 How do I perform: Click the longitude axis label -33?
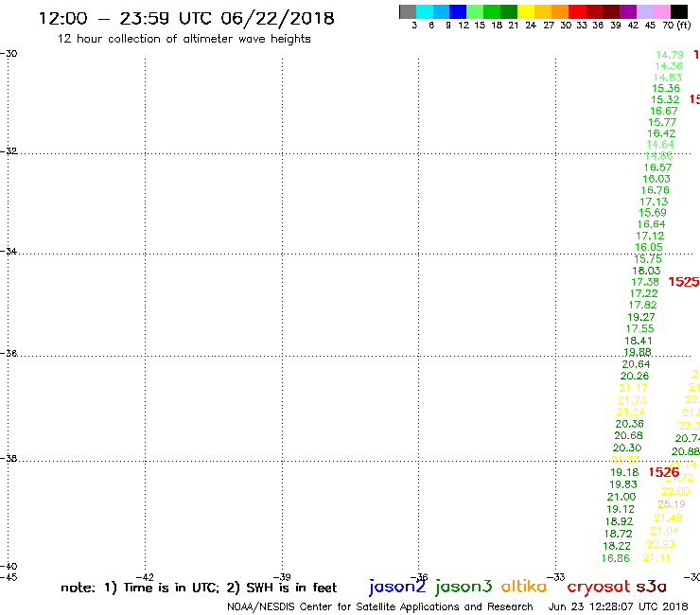556,577
